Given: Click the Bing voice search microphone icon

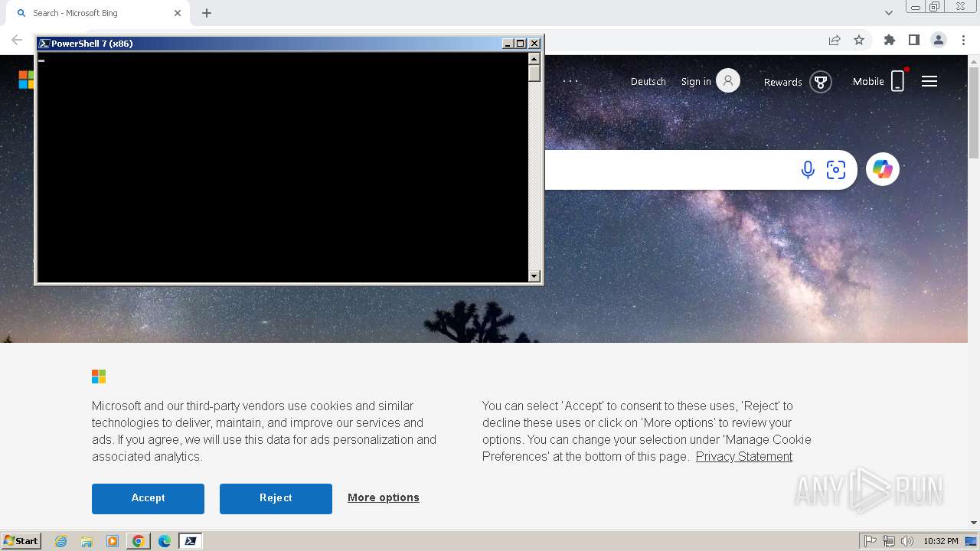Looking at the screenshot, I should tap(808, 170).
